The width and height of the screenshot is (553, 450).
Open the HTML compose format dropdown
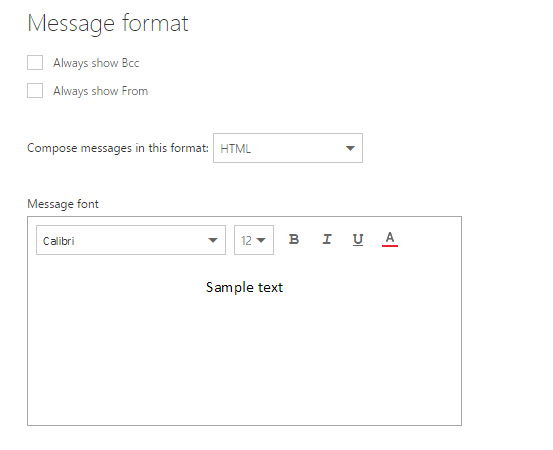[288, 148]
